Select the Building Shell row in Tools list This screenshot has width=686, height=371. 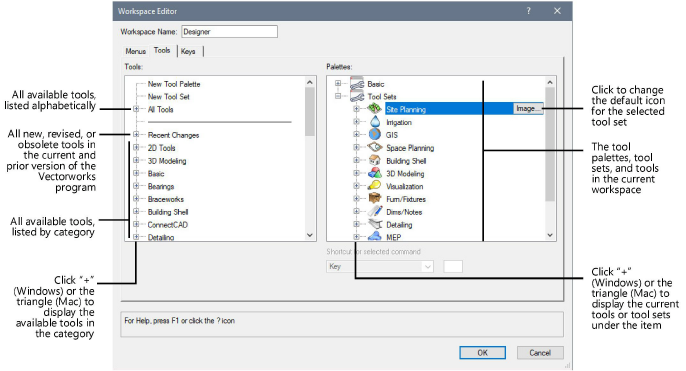click(x=168, y=212)
